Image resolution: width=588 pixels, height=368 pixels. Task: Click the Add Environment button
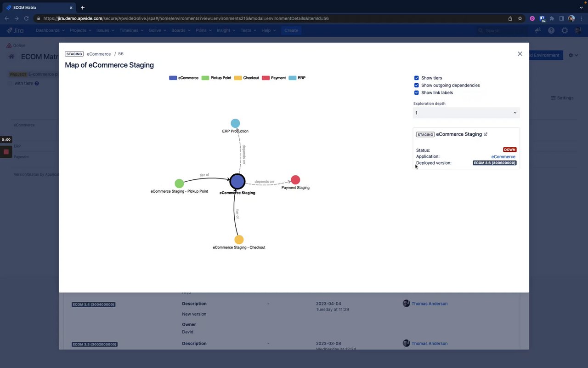click(x=545, y=55)
